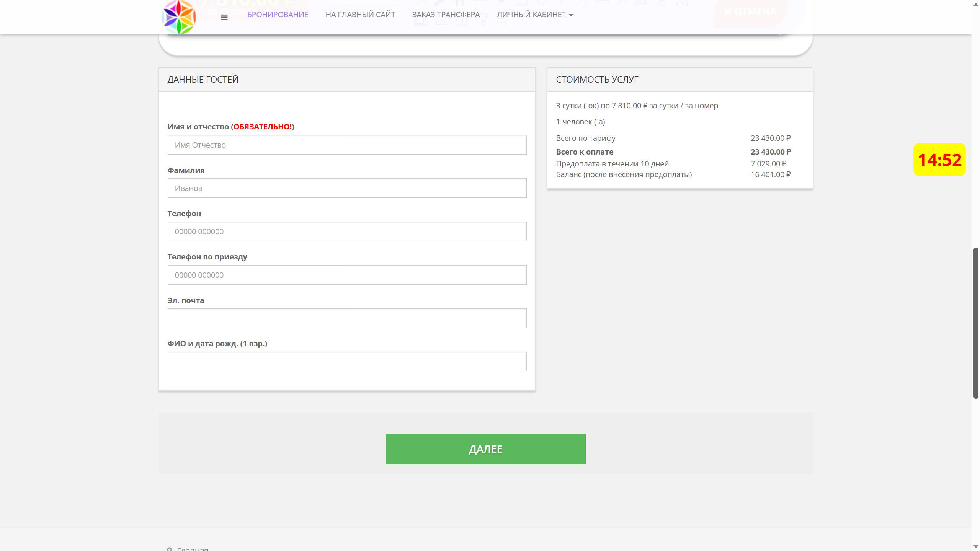
Task: Select the Всего к оплате amount 23 430.00 ₽
Action: (771, 152)
